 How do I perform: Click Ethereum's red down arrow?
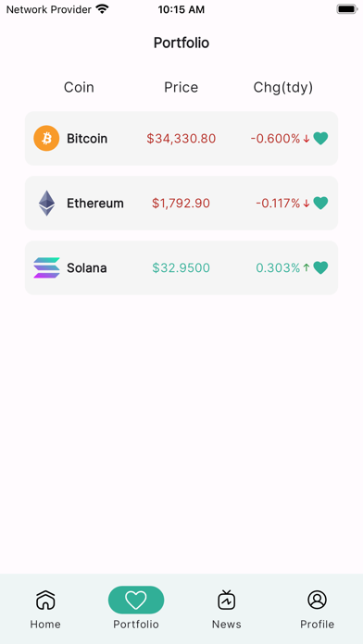pos(306,204)
